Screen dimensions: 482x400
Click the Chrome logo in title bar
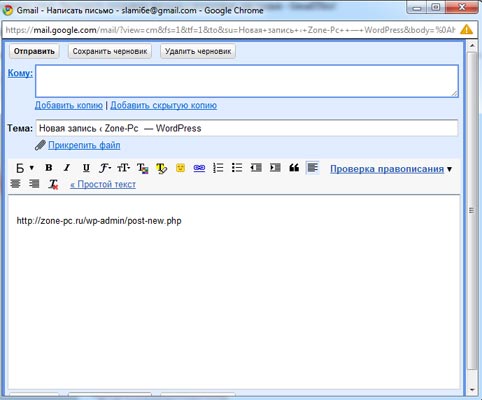pos(7,10)
